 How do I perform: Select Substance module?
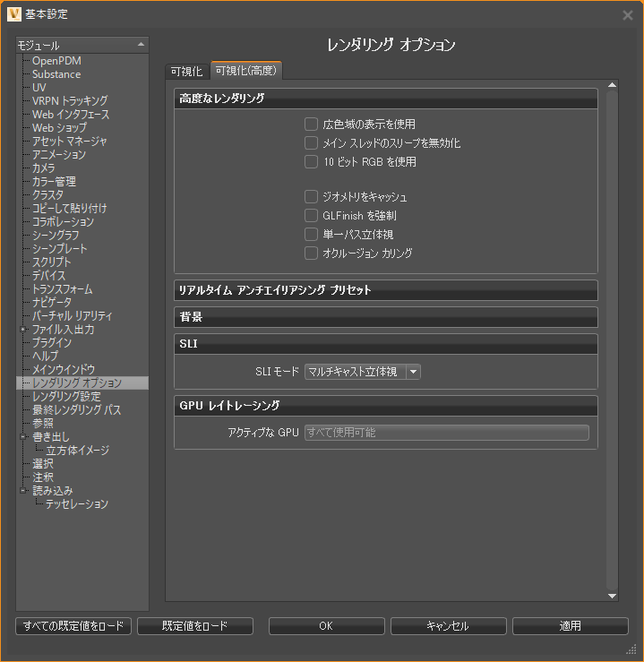[x=56, y=74]
